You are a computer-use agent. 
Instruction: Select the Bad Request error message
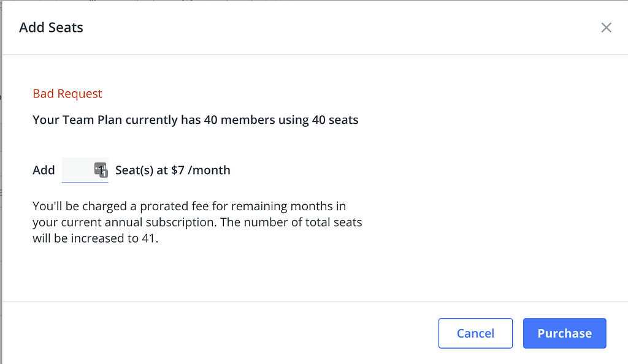point(67,93)
